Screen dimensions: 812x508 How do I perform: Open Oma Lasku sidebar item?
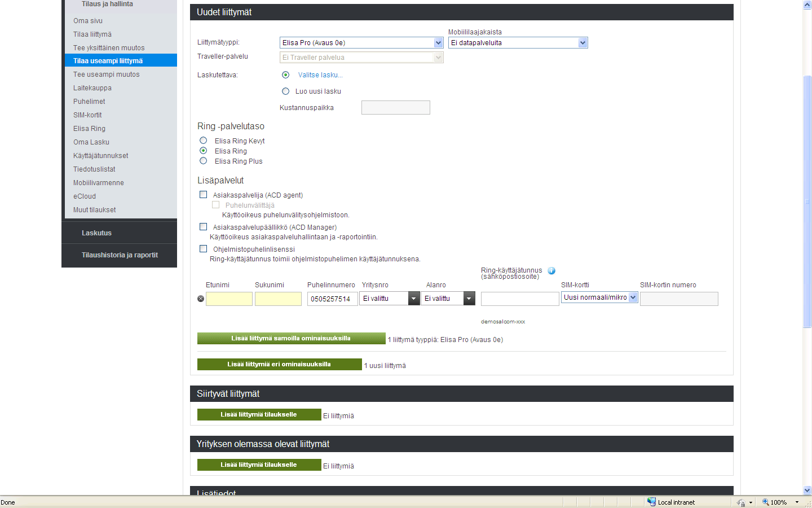tap(91, 142)
